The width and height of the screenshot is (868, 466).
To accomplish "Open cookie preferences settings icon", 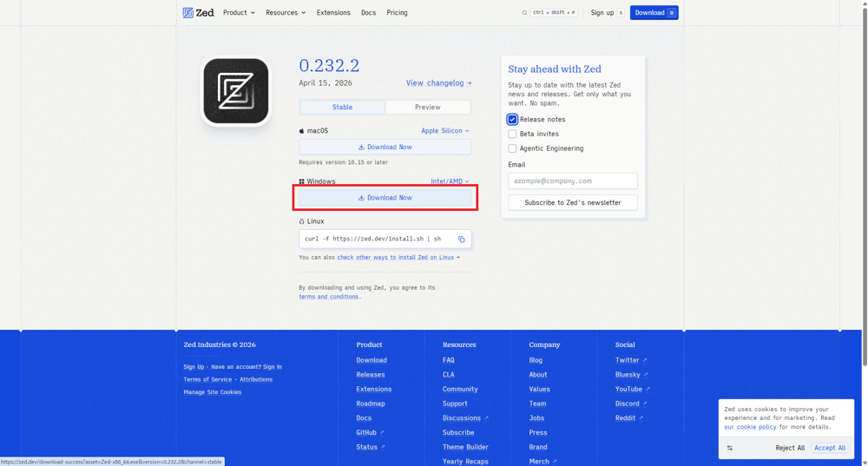I will click(730, 448).
